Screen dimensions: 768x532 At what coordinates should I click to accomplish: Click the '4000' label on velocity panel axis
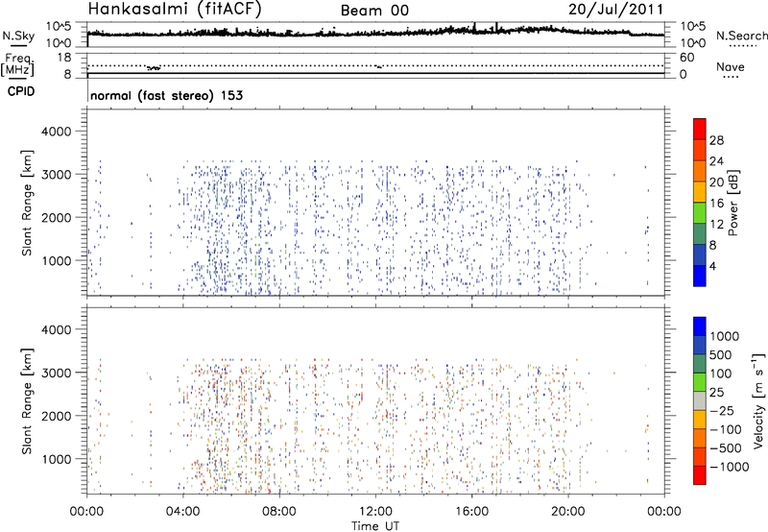(56, 329)
